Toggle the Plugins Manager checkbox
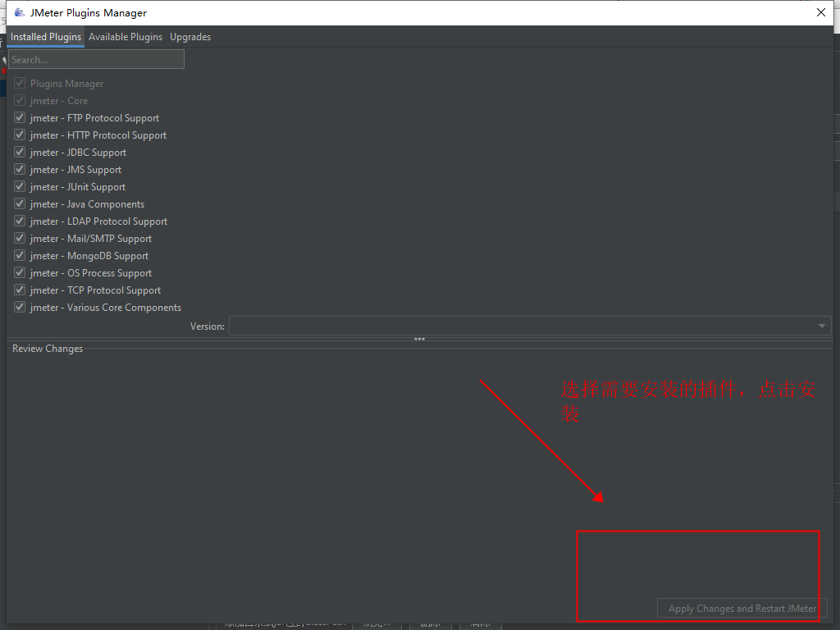 pos(20,83)
